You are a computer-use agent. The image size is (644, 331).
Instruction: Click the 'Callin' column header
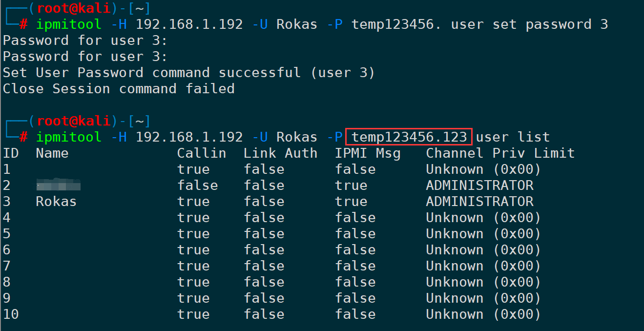point(201,153)
